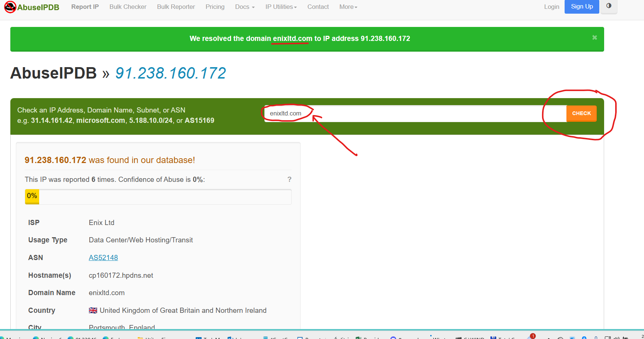Open the Report IP page

tap(85, 7)
